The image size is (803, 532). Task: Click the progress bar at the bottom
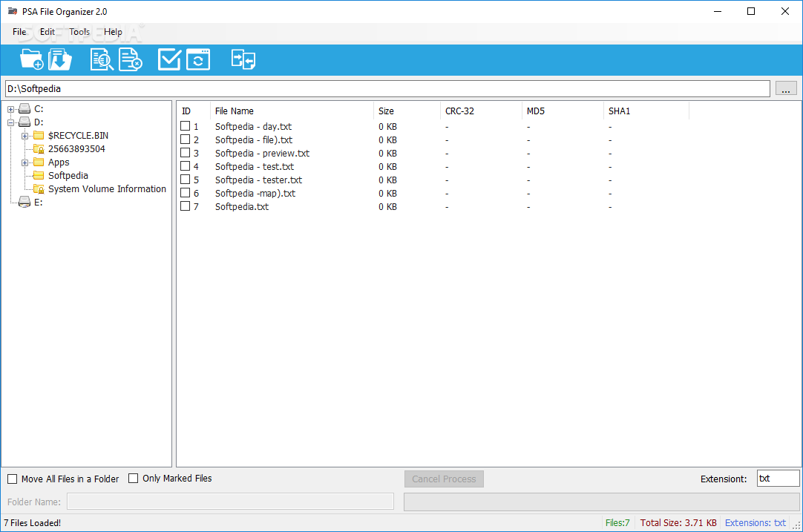click(x=602, y=502)
